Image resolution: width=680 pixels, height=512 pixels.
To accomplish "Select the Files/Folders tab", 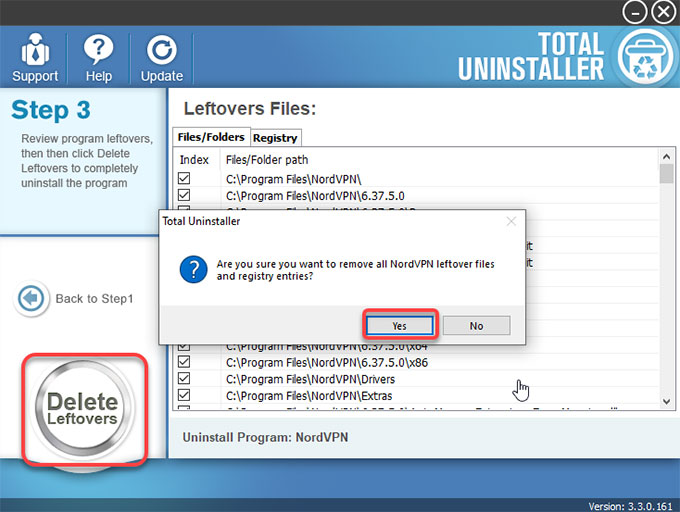I will click(211, 137).
